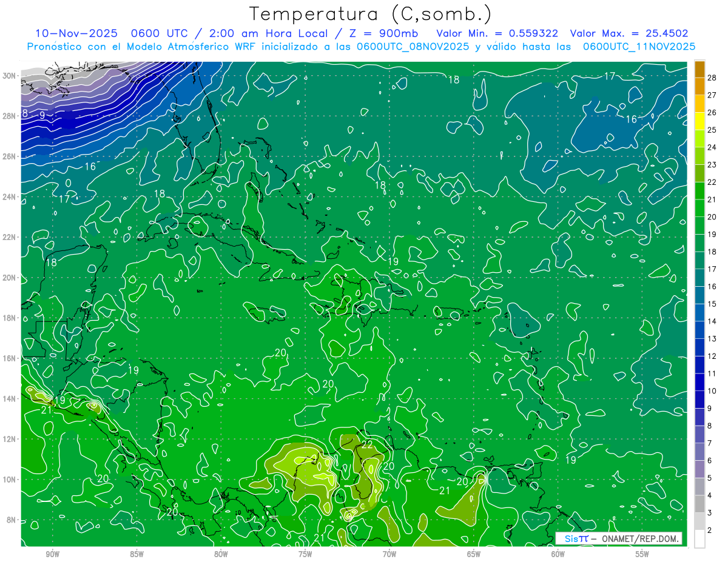Click the "75W" longitude label
This screenshot has width=728, height=562.
point(305,554)
